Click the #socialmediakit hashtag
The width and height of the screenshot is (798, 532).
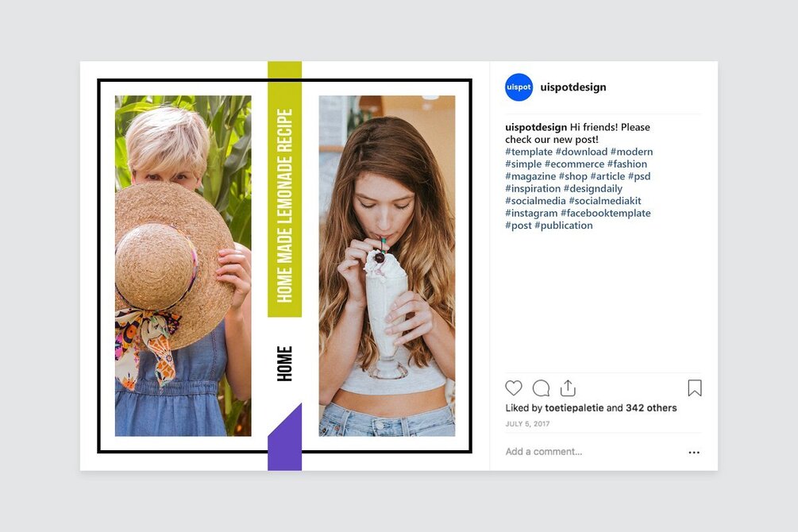605,201
